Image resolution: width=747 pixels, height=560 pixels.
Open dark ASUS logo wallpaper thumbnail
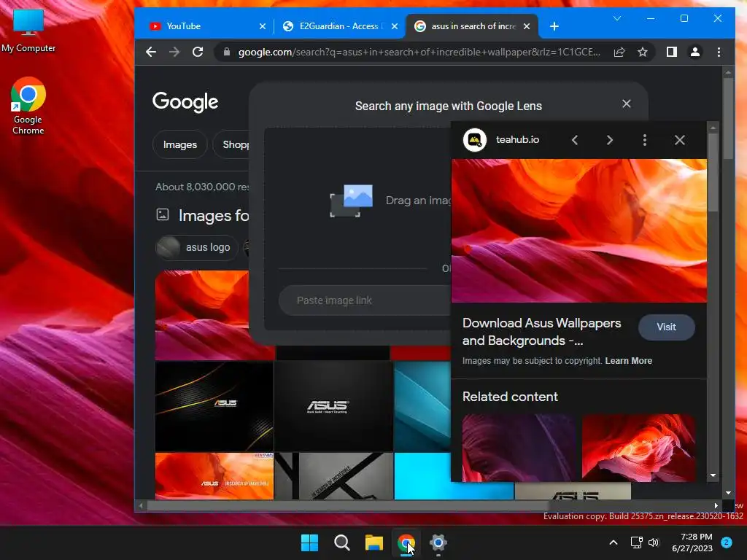pyautogui.click(x=333, y=406)
